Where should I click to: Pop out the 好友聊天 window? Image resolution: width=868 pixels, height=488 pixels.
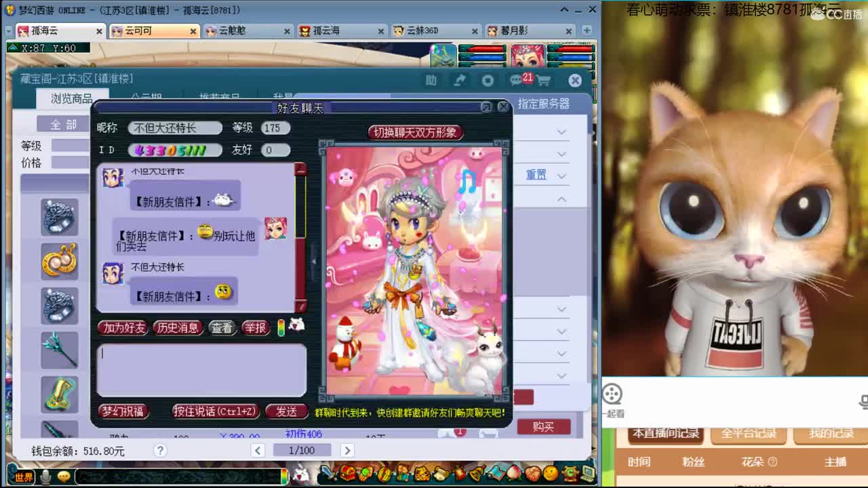point(486,107)
